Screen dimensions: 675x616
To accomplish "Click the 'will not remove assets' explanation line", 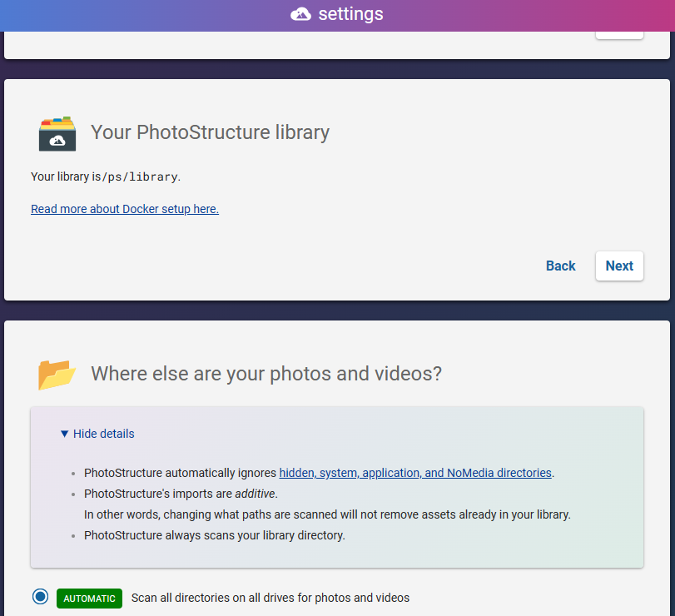I will [x=327, y=514].
